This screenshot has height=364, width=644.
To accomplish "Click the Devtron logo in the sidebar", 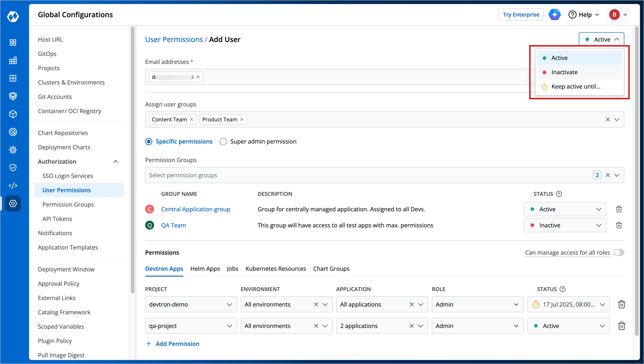I will pyautogui.click(x=13, y=17).
